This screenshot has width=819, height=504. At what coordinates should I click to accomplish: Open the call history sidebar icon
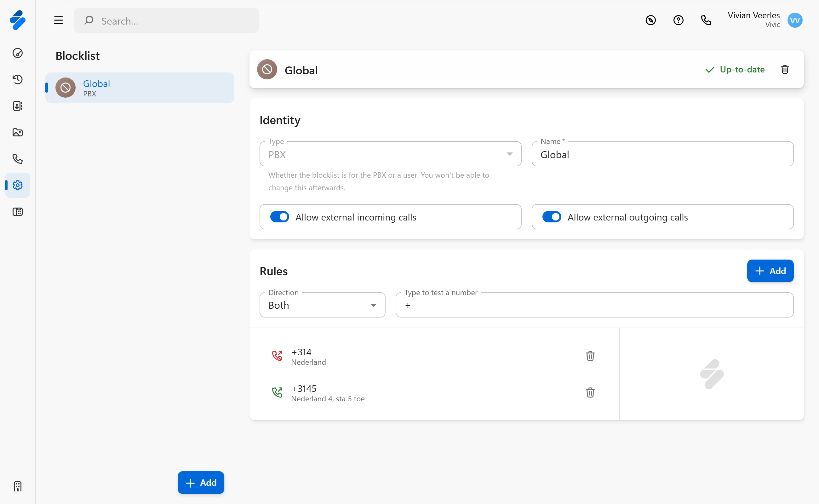coord(17,79)
